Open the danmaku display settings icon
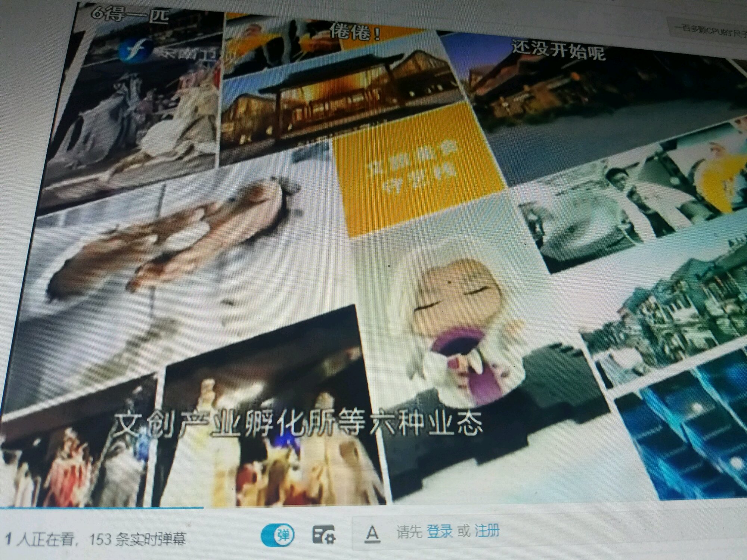 pyautogui.click(x=323, y=535)
